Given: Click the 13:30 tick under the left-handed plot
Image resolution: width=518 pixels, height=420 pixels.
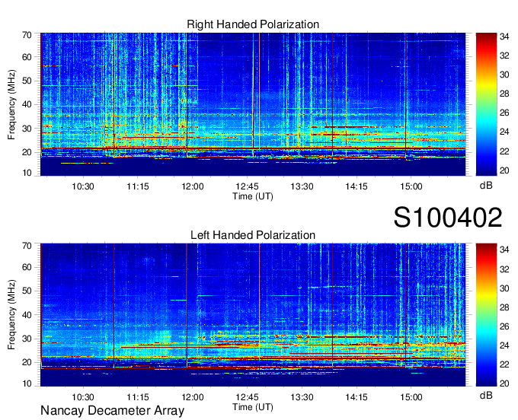Looking at the screenshot, I should tap(302, 397).
